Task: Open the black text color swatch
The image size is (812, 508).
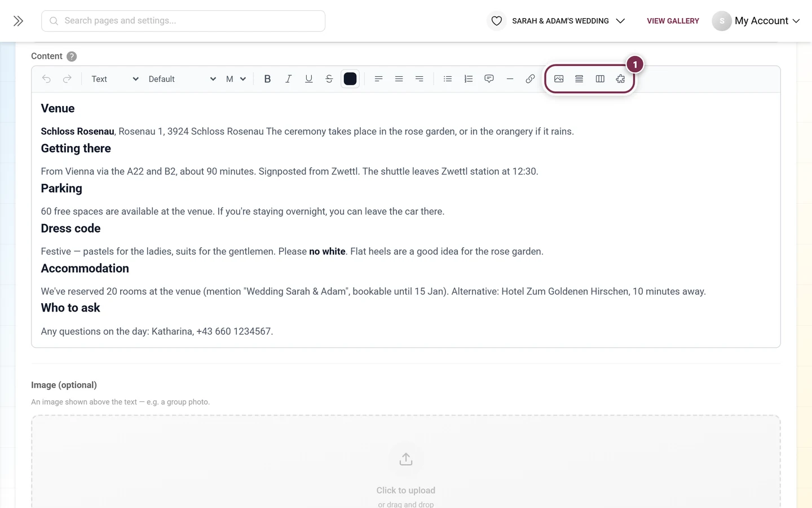Action: coord(350,79)
